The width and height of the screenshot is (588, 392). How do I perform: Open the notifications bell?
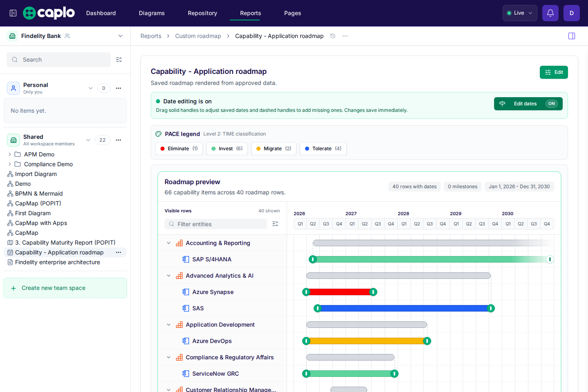click(550, 13)
